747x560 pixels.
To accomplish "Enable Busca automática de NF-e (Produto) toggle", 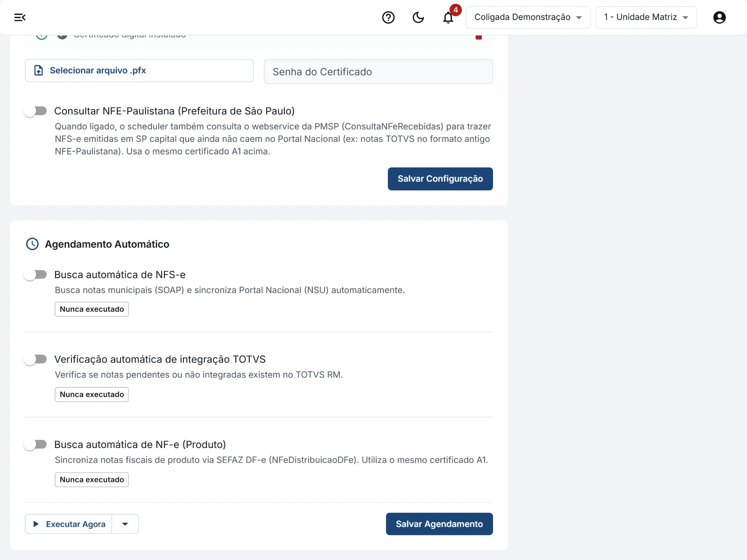I will [x=36, y=445].
